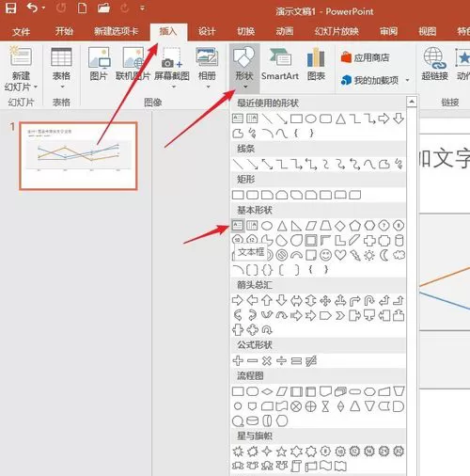This screenshot has width=470, height=476.
Task: Select the heart shape
Action: (340, 255)
